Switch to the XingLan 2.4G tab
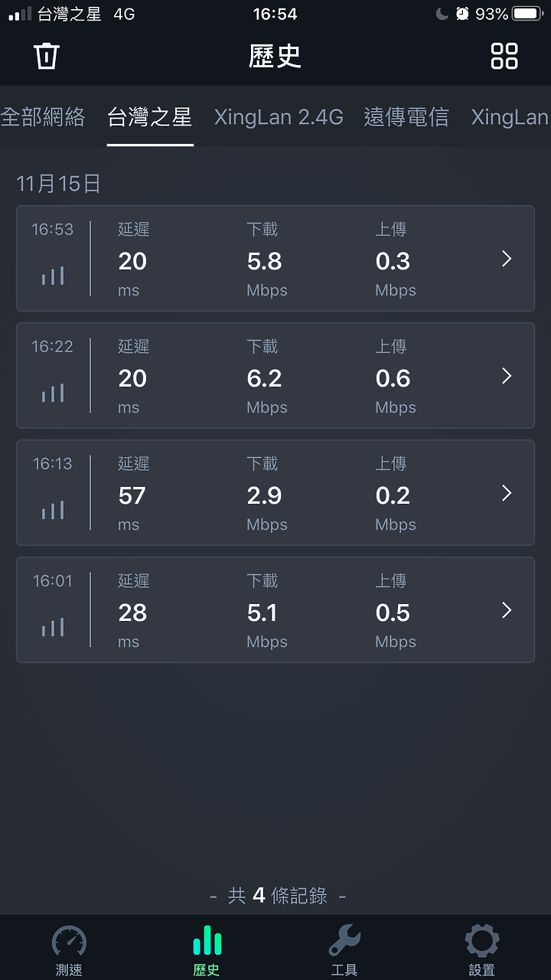This screenshot has height=980, width=551. click(279, 117)
